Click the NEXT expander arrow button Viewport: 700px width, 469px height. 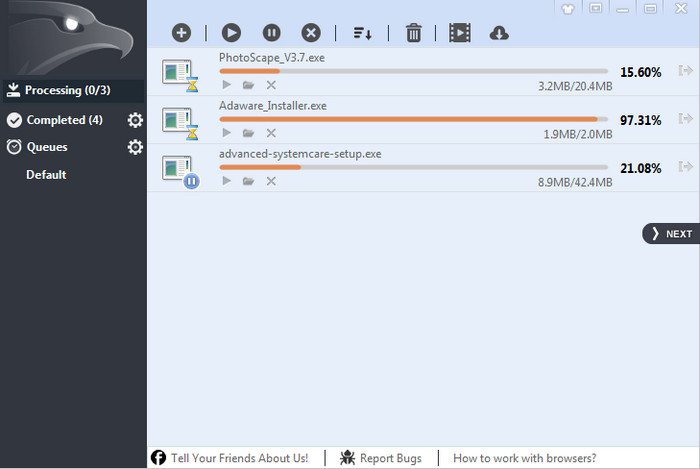tap(670, 233)
